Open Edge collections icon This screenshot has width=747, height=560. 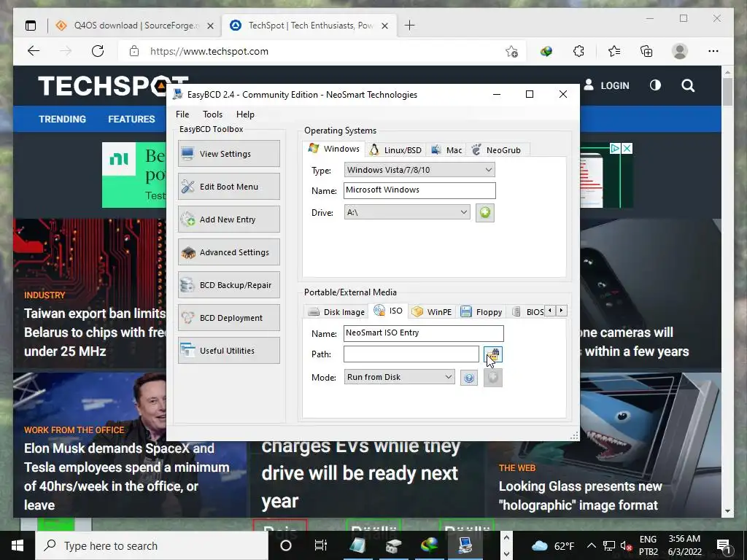646,51
